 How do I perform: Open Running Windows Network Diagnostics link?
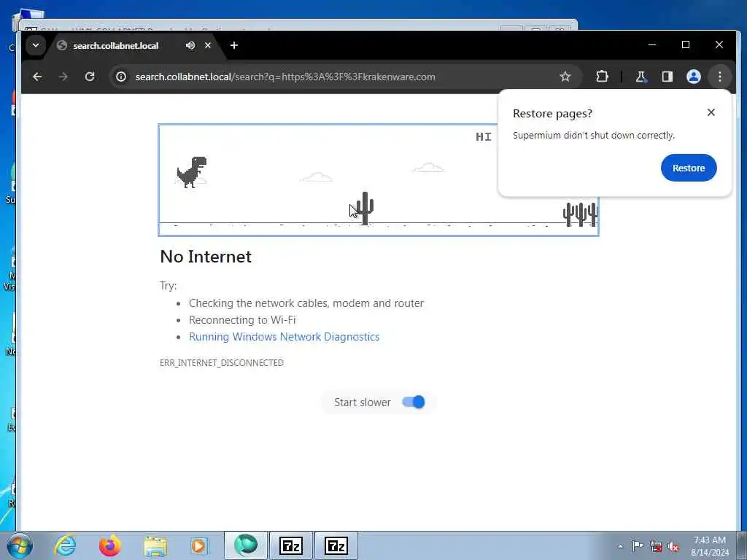(284, 337)
